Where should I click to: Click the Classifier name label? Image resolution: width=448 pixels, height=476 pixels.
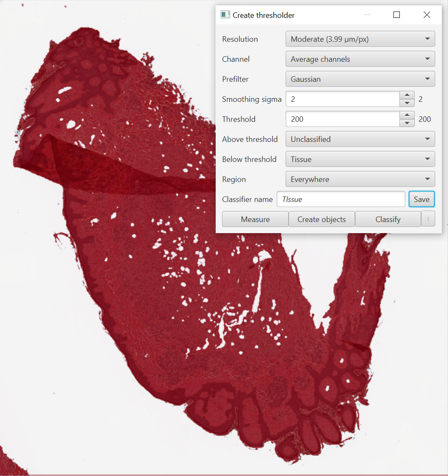coord(247,199)
